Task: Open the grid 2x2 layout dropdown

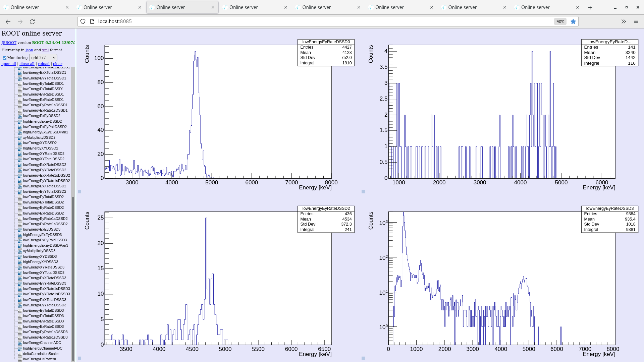Action: [x=43, y=58]
